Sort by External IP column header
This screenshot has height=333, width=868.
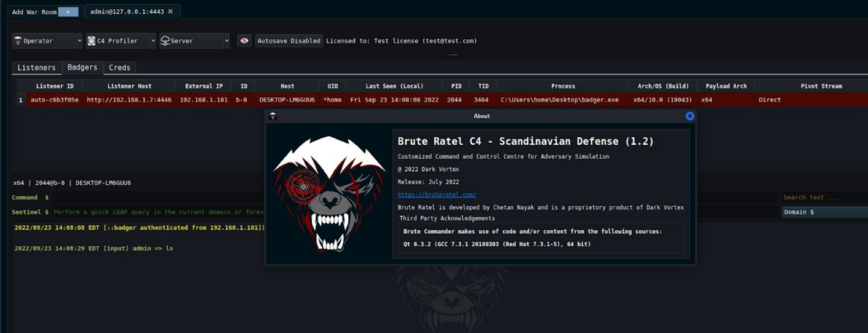point(203,86)
